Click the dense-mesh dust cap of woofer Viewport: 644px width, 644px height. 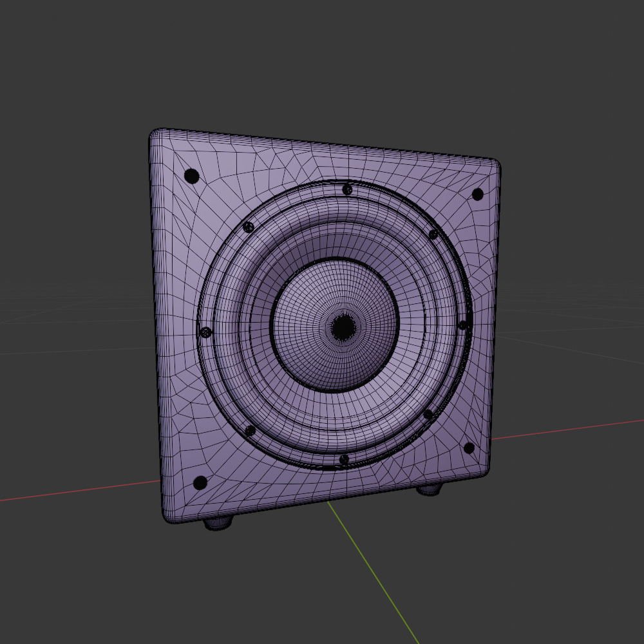click(334, 325)
